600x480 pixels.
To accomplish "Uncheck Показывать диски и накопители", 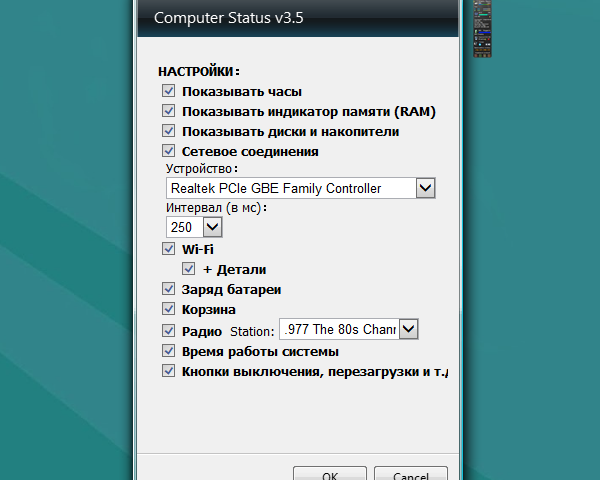I will (168, 131).
